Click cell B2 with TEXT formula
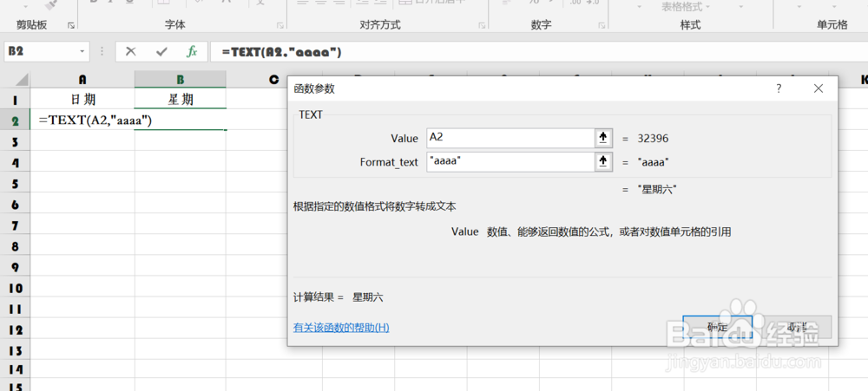Image resolution: width=868 pixels, height=391 pixels. pos(181,120)
